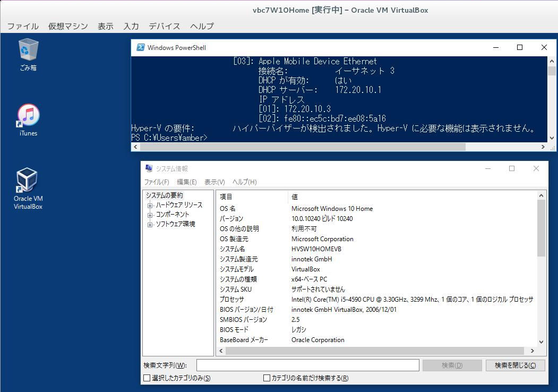Click system info list scrollbar down arrow
The image size is (558, 392).
pyautogui.click(x=541, y=342)
